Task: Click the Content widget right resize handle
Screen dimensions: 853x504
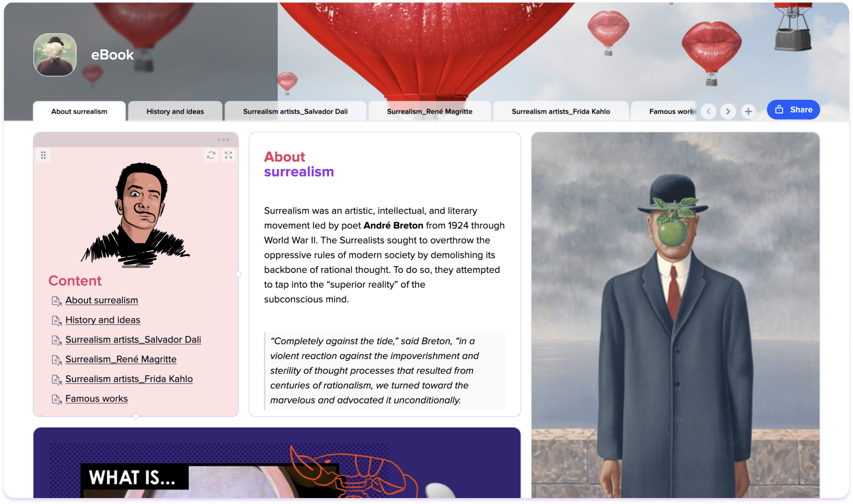Action: [x=239, y=274]
